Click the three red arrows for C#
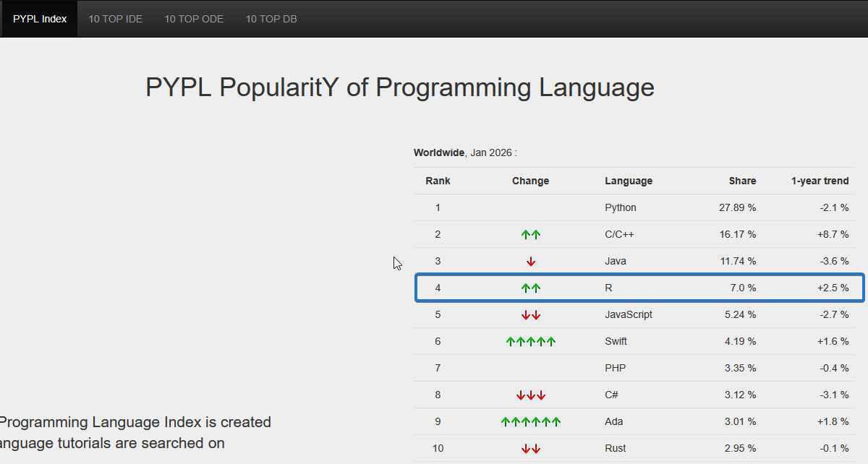Viewport: 868px width, 464px height. point(531,395)
